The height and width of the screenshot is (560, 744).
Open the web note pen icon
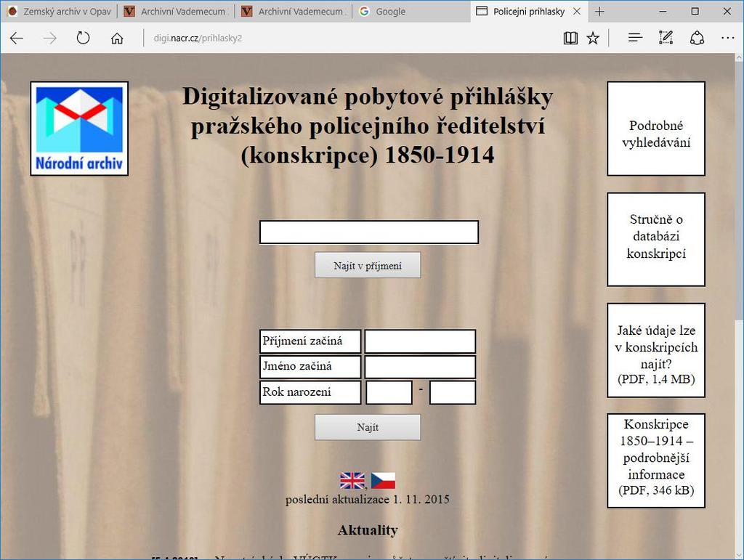pos(666,38)
